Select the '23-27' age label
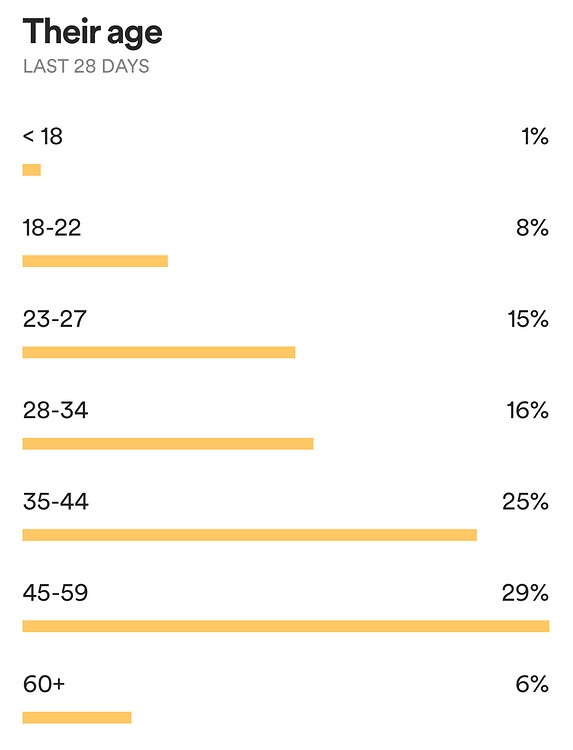Viewport: 573px width, 750px height. [55, 319]
